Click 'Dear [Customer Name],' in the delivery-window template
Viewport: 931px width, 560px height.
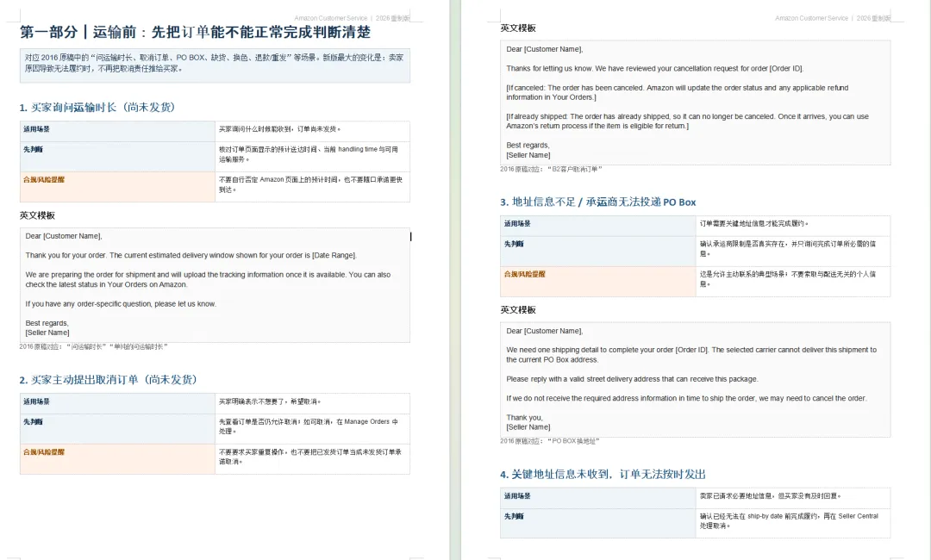pos(64,236)
